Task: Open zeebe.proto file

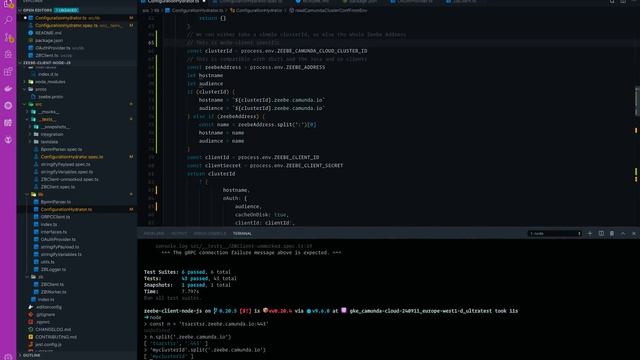Action: point(51,97)
